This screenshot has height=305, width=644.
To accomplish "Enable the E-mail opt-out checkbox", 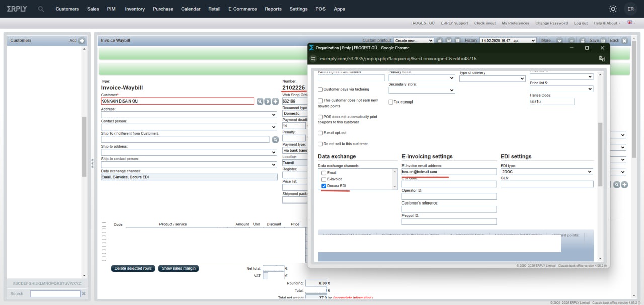I will (x=320, y=133).
